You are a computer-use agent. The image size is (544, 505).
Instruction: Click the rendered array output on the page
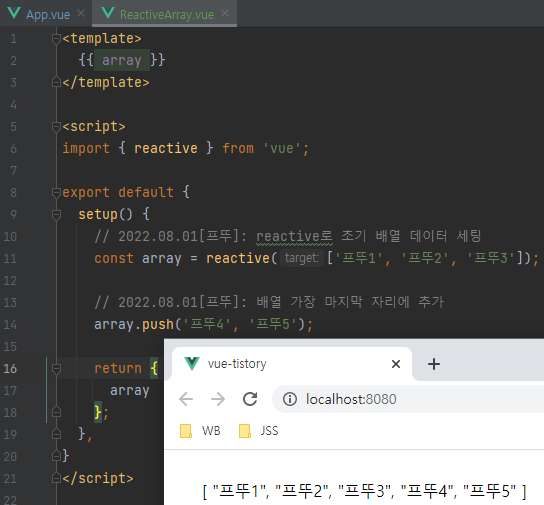(364, 491)
